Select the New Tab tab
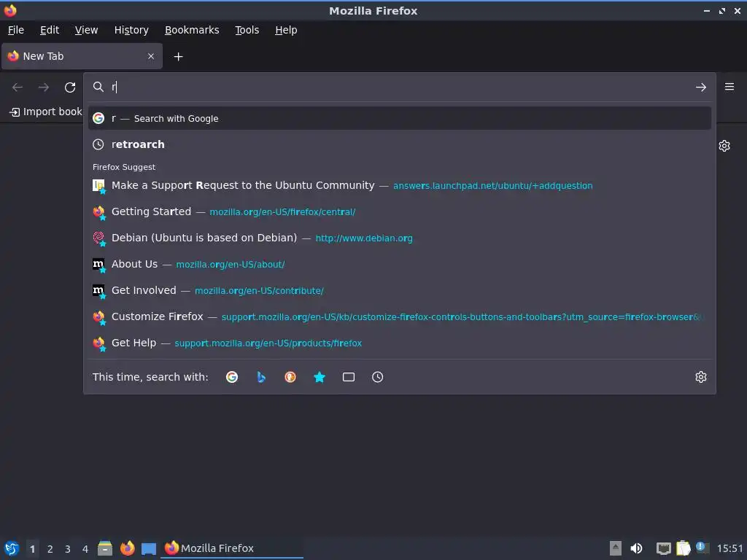The height and width of the screenshot is (560, 747). (x=82, y=56)
